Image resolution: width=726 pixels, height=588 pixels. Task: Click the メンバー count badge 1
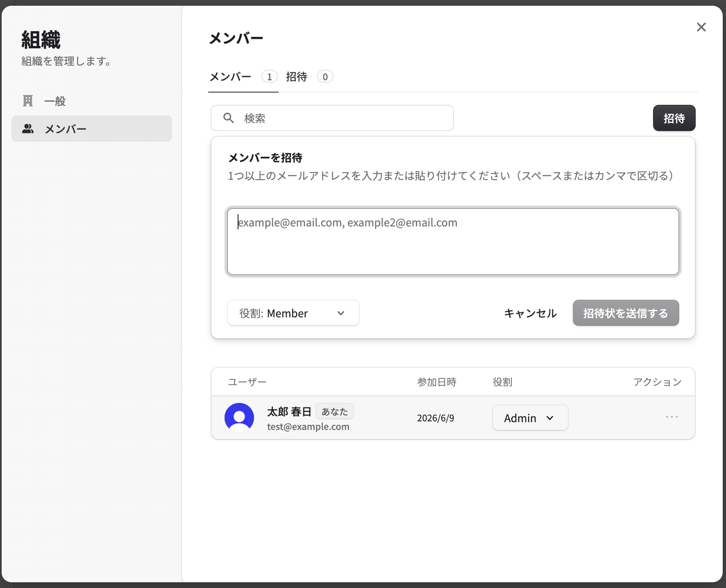[270, 77]
